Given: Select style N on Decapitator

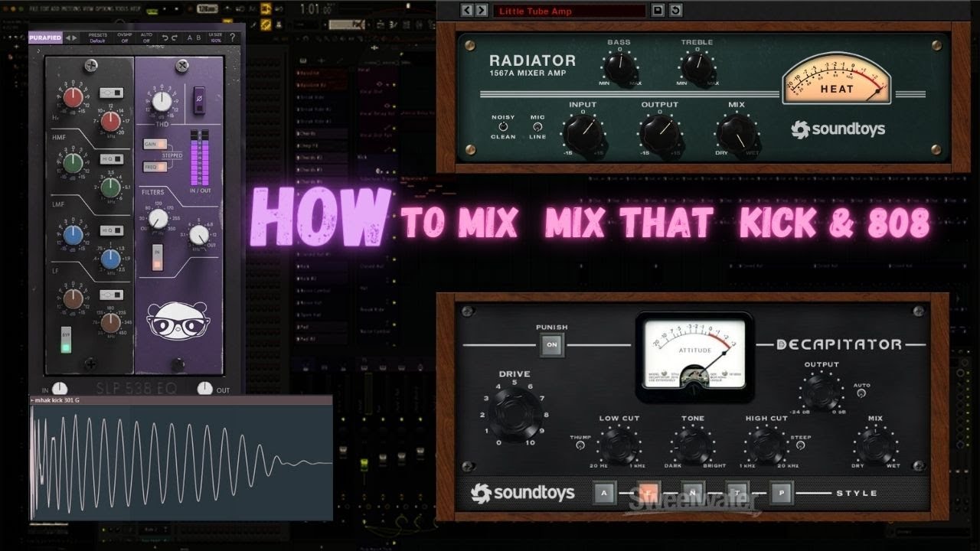Looking at the screenshot, I should pos(693,492).
